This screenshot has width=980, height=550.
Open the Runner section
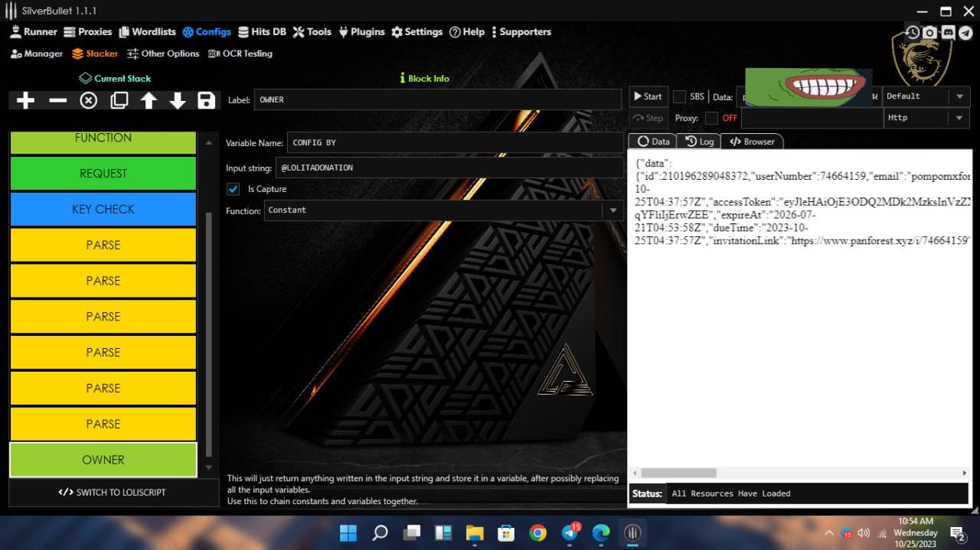tap(34, 31)
